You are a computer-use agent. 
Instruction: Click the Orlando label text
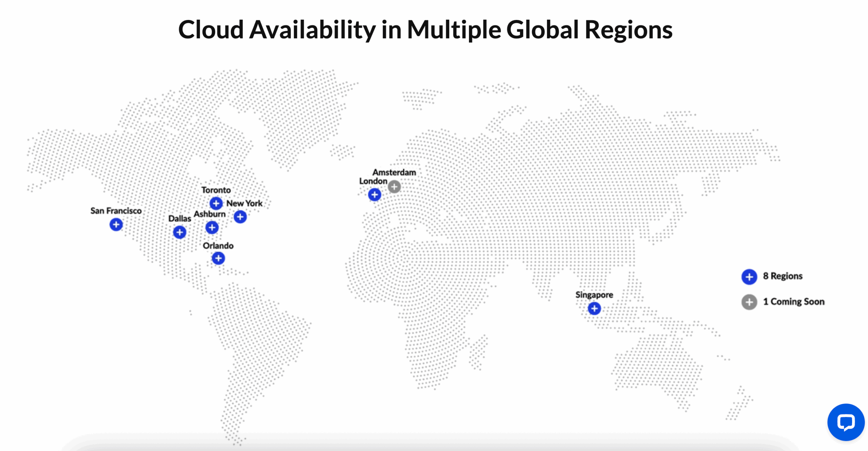coord(218,246)
